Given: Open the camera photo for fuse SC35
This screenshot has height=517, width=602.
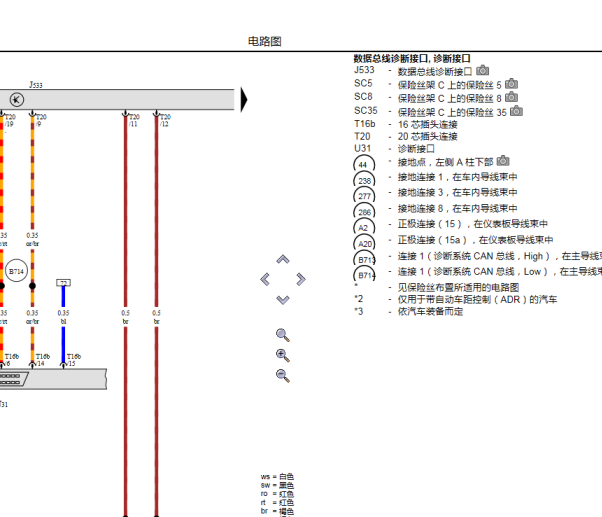Looking at the screenshot, I should pos(516,111).
